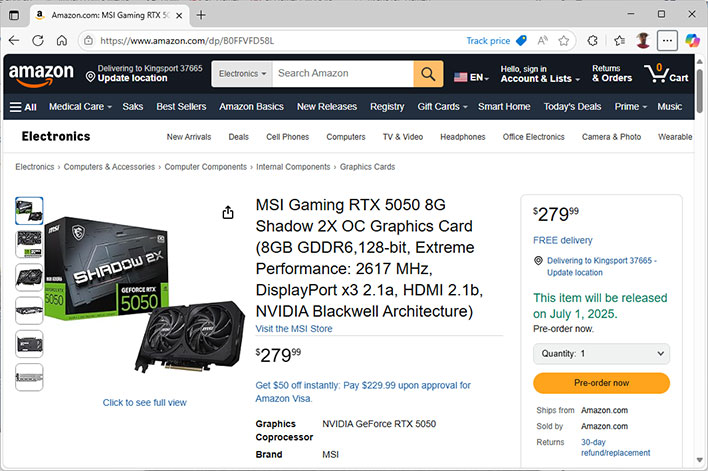The image size is (708, 471).
Task: Launch the Copilot icon in the toolbar
Action: click(x=692, y=41)
